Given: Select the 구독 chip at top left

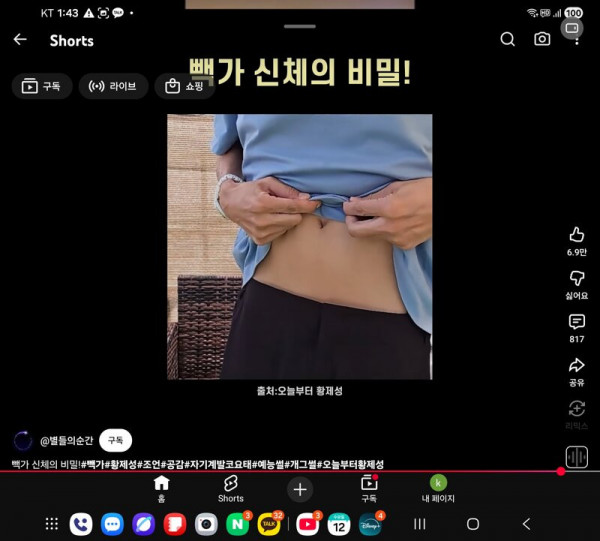Looking at the screenshot, I should (42, 87).
